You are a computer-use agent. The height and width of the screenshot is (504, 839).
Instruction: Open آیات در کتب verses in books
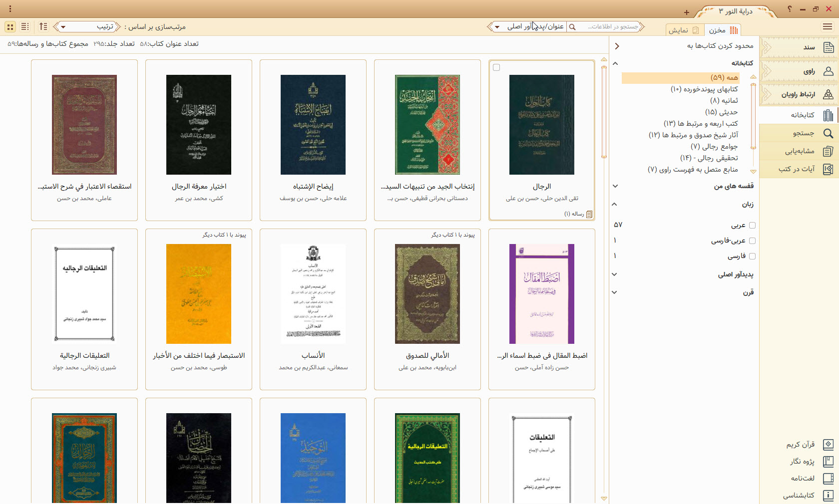pos(799,169)
